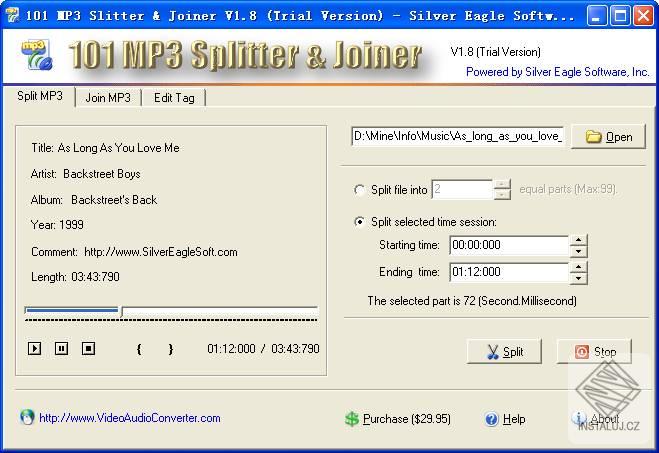659x453 pixels.
Task: Click the 'Artist: Backstreet Boys' text
Action: [85, 174]
